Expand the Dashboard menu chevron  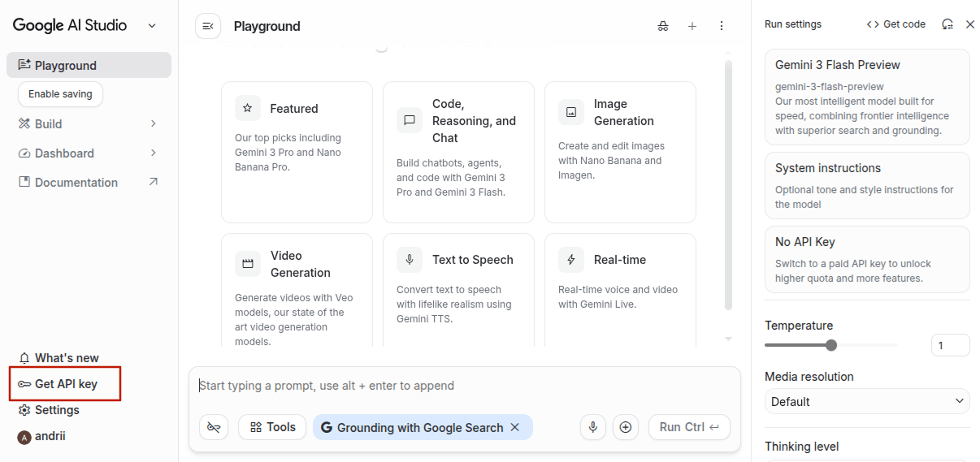[154, 153]
